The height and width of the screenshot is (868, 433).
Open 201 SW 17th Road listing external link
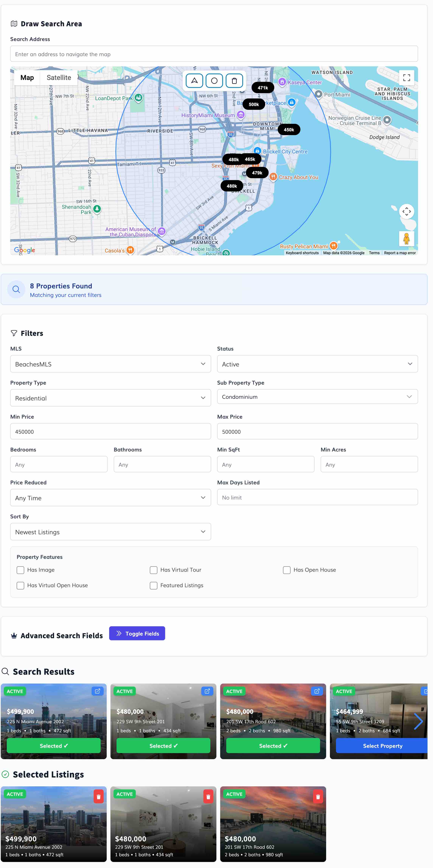pos(317,691)
